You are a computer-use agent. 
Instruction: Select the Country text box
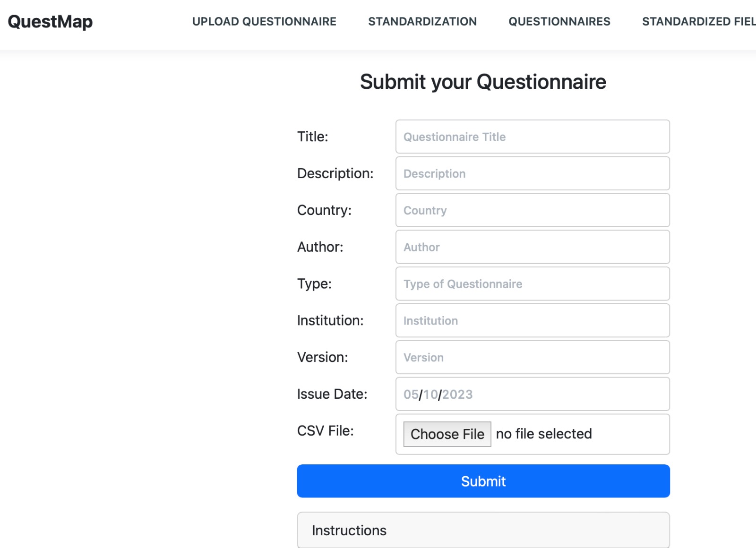click(x=533, y=210)
